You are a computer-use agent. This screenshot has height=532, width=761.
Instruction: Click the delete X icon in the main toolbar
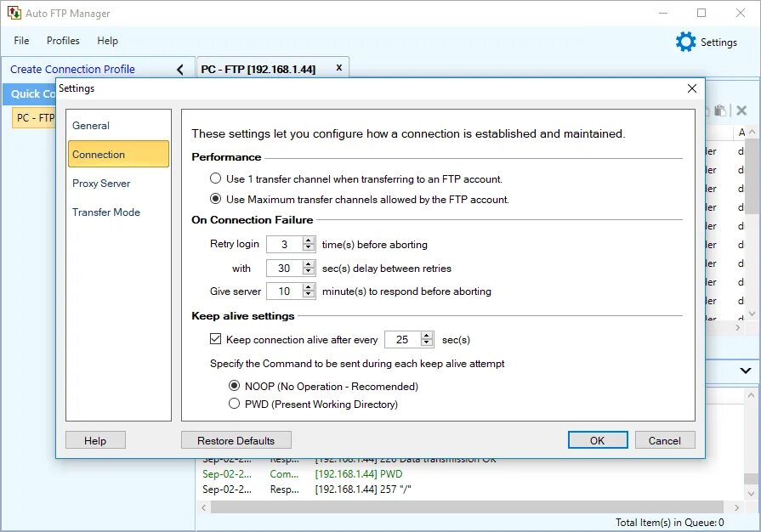[x=741, y=110]
